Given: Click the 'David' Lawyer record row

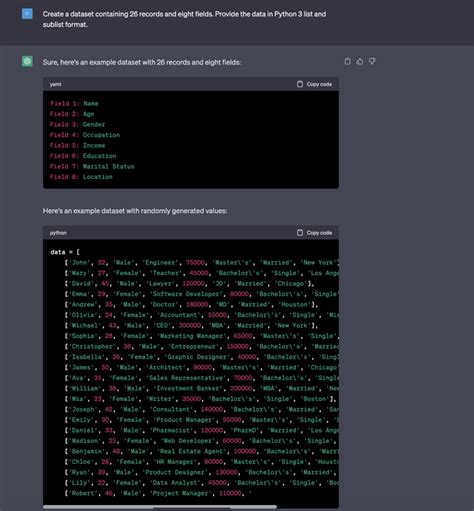Looking at the screenshot, I should [189, 284].
